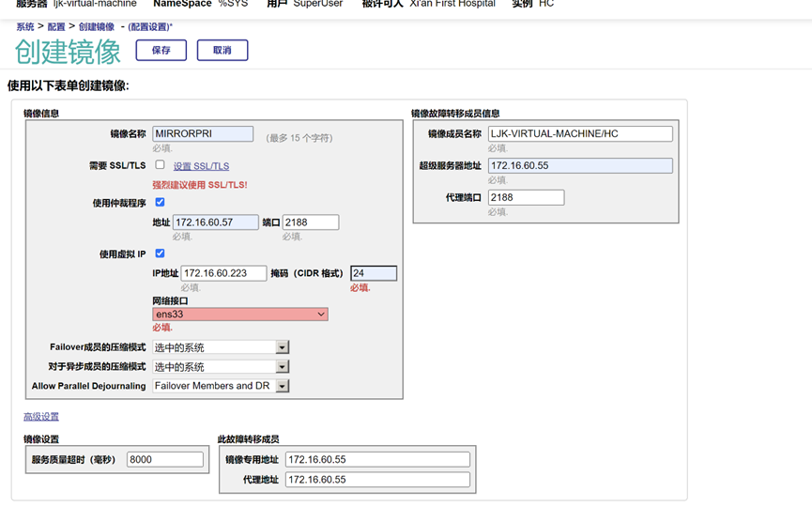Open Failover成员的压缩模式 dropdown
This screenshot has height=522, width=812.
pyautogui.click(x=221, y=347)
